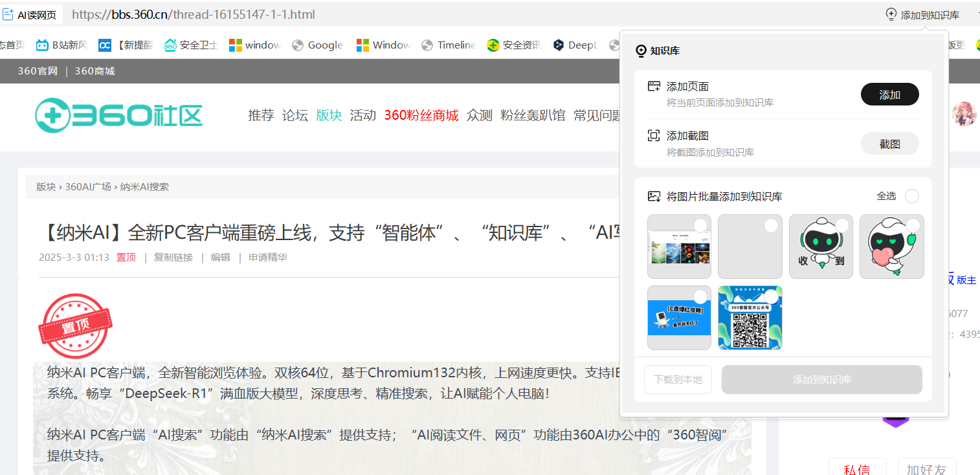Click the post date 2025-3-3 01:13
980x475 pixels.
point(74,257)
